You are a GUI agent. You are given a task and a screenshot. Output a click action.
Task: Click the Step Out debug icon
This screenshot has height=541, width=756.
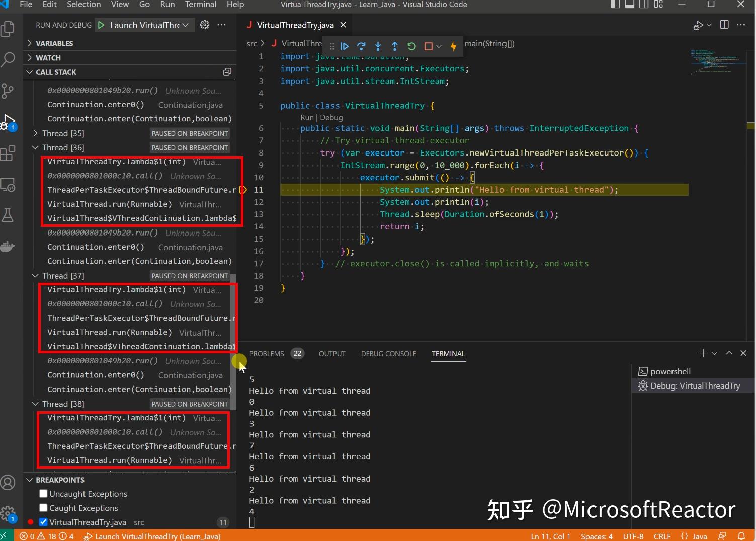[395, 46]
